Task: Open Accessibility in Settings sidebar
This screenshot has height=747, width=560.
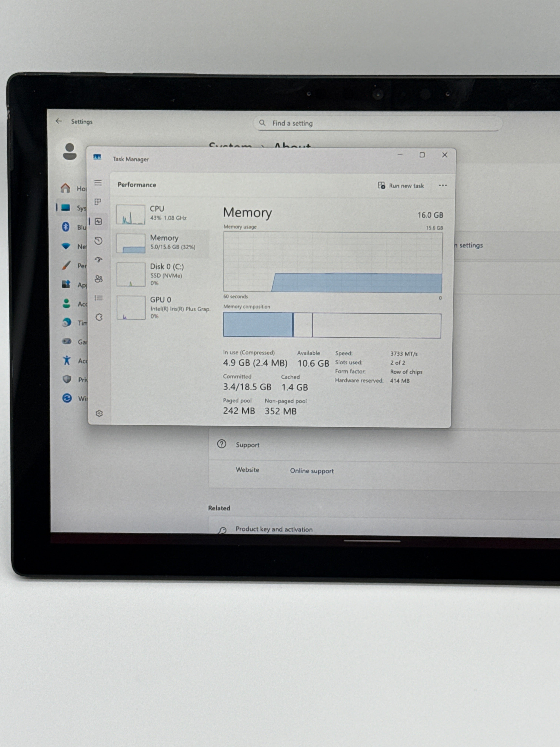Action: (x=75, y=361)
